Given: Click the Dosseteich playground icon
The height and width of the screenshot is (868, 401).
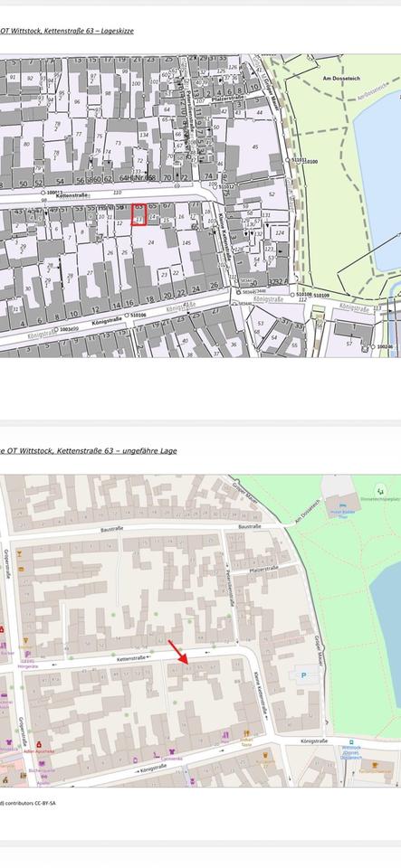Looking at the screenshot, I should tap(379, 490).
